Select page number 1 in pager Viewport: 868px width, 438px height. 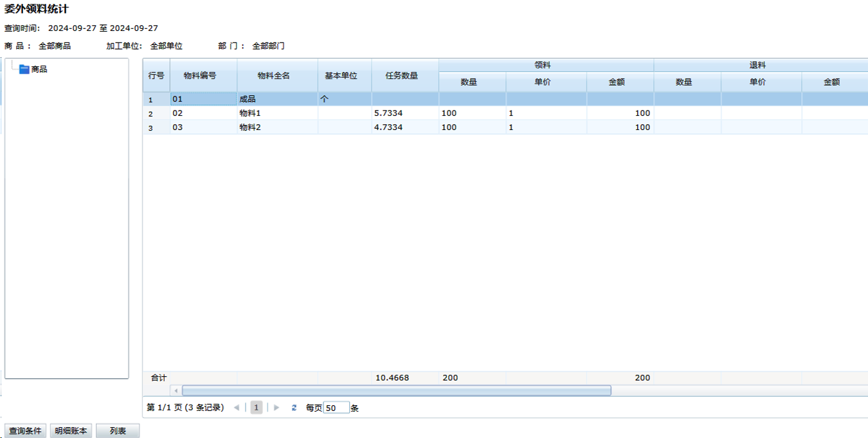(x=257, y=408)
